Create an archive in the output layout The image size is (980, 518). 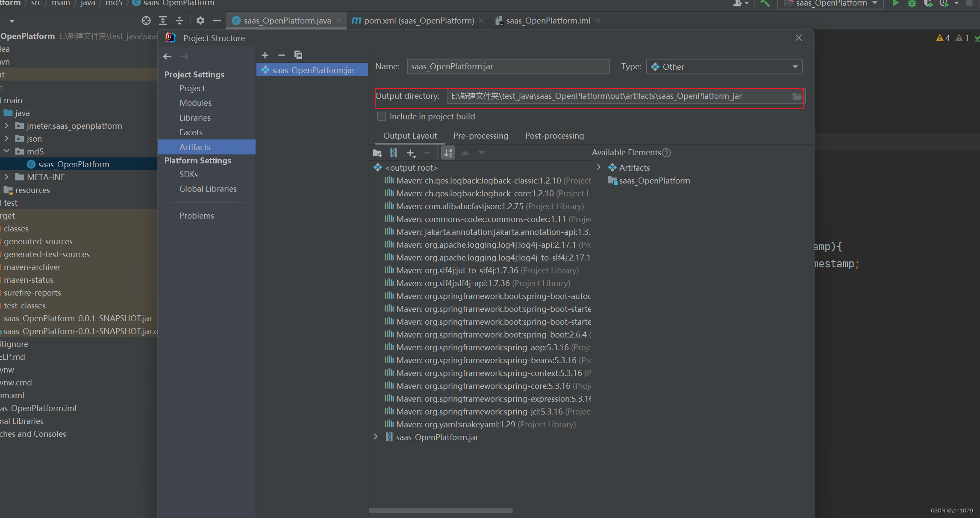393,153
